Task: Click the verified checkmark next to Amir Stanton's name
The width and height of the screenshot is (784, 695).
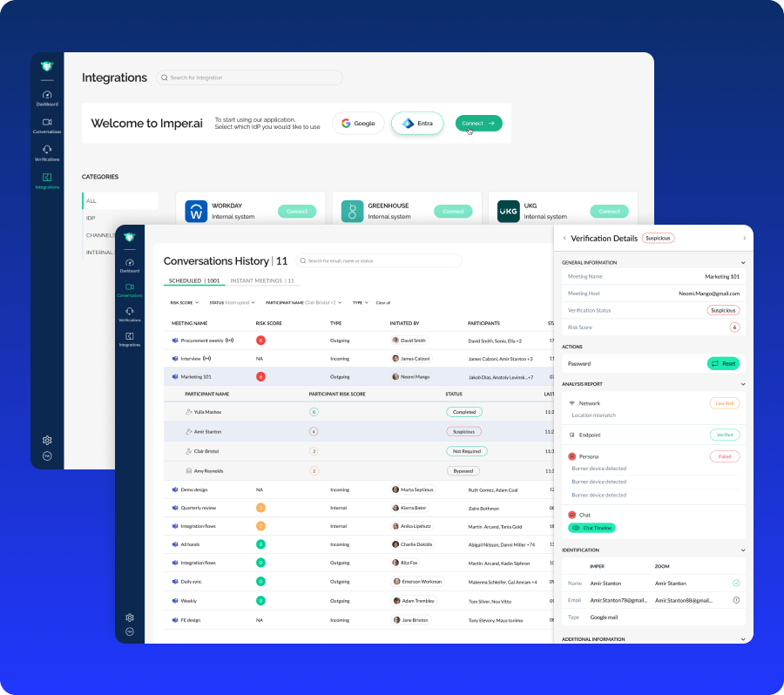Action: [x=737, y=583]
